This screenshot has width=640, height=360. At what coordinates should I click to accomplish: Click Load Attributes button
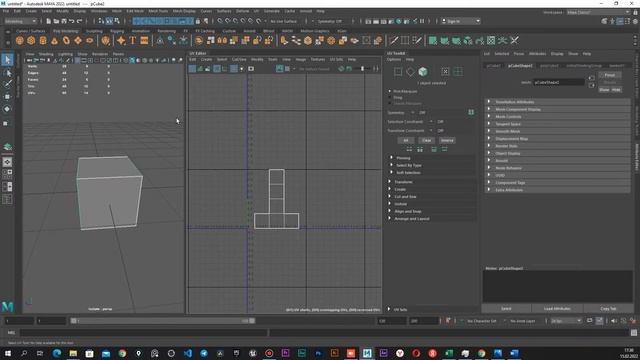(557, 309)
